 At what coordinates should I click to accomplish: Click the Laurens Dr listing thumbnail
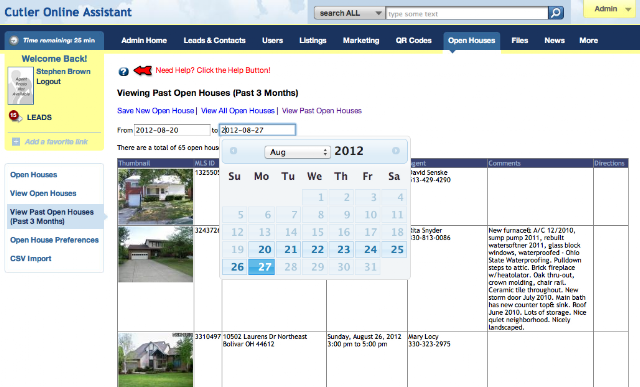tap(156, 360)
